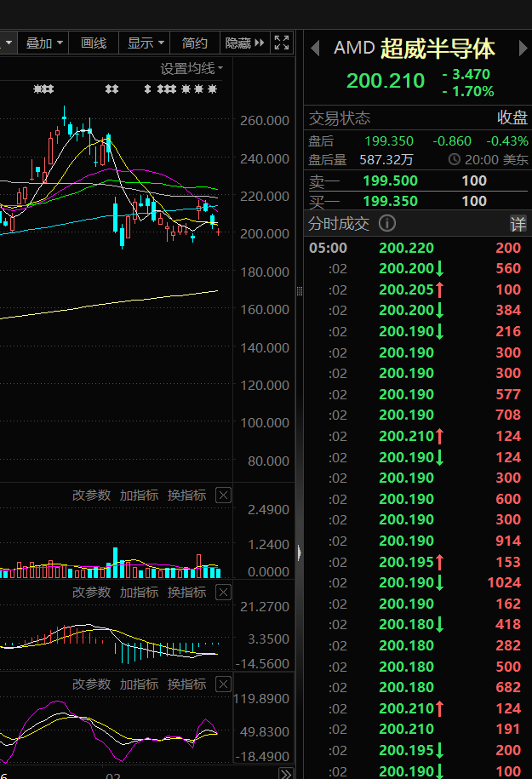Click the after-hours price 199.350
Viewport: 532px width, 779px height.
tap(389, 141)
